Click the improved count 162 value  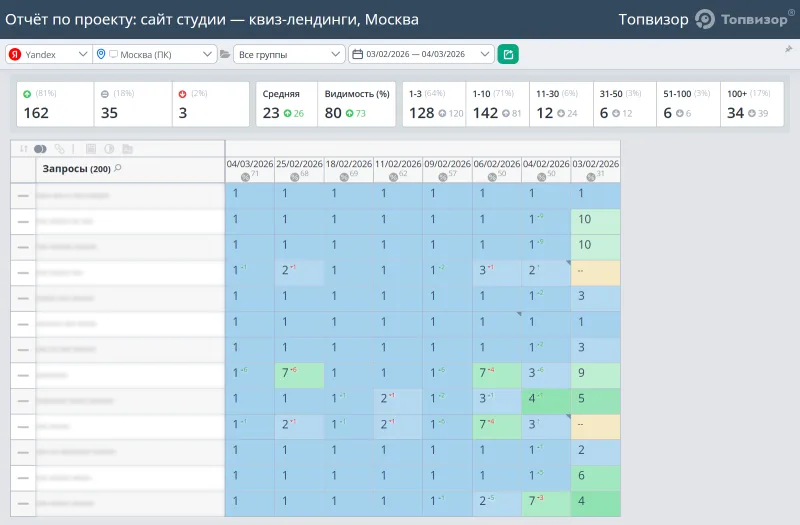click(x=36, y=113)
